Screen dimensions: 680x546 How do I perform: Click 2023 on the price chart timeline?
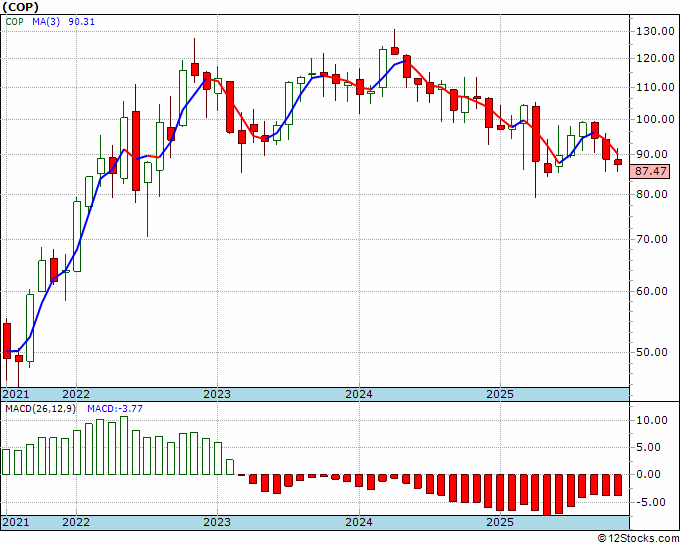click(x=217, y=394)
